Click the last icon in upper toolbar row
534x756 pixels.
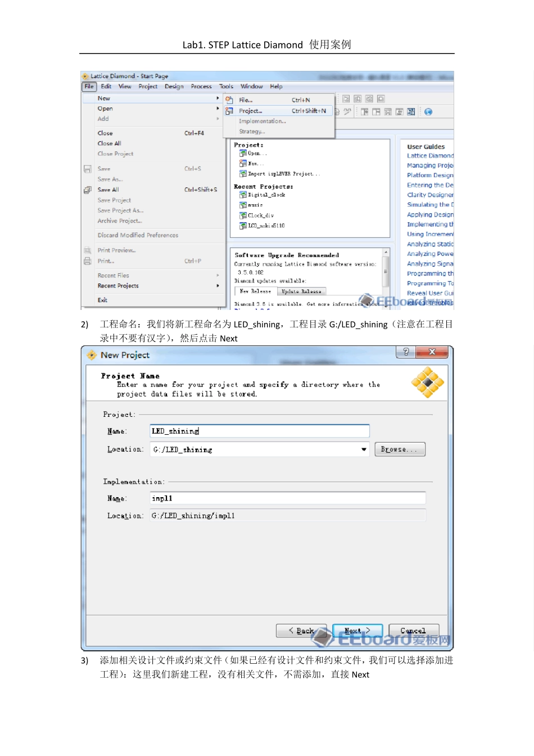point(381,99)
